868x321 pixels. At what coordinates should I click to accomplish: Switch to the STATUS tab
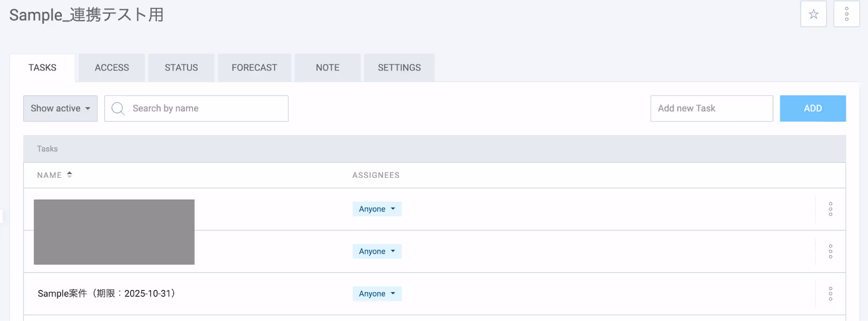pos(181,68)
